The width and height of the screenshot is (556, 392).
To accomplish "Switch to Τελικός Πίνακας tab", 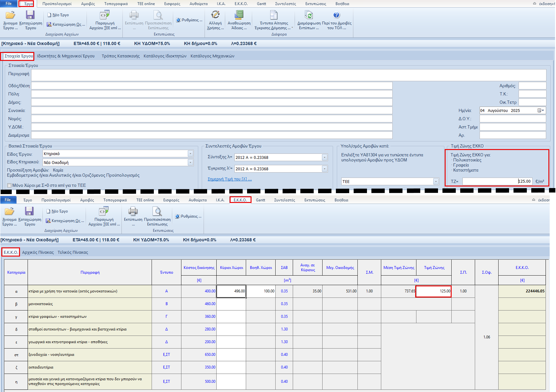I will (x=73, y=252).
